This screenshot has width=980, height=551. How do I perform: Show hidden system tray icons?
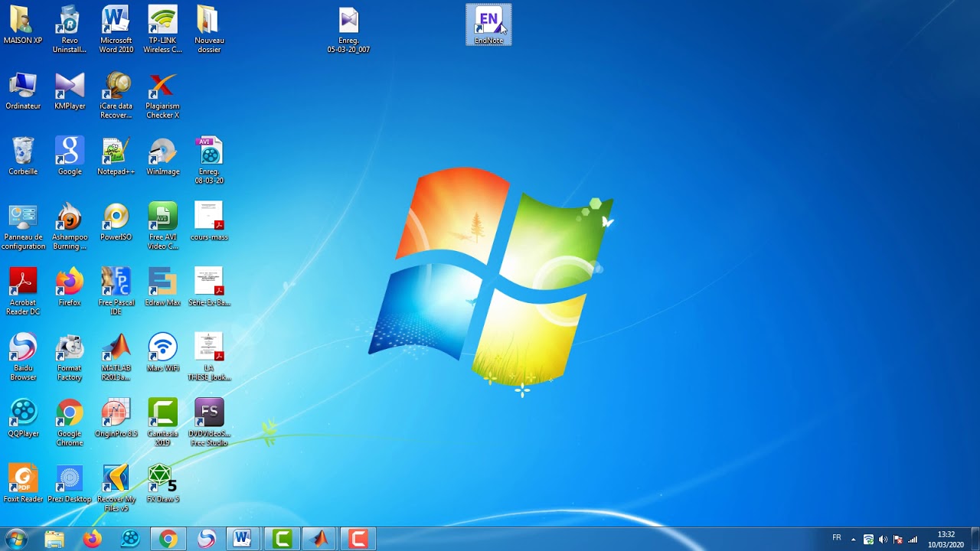(854, 540)
